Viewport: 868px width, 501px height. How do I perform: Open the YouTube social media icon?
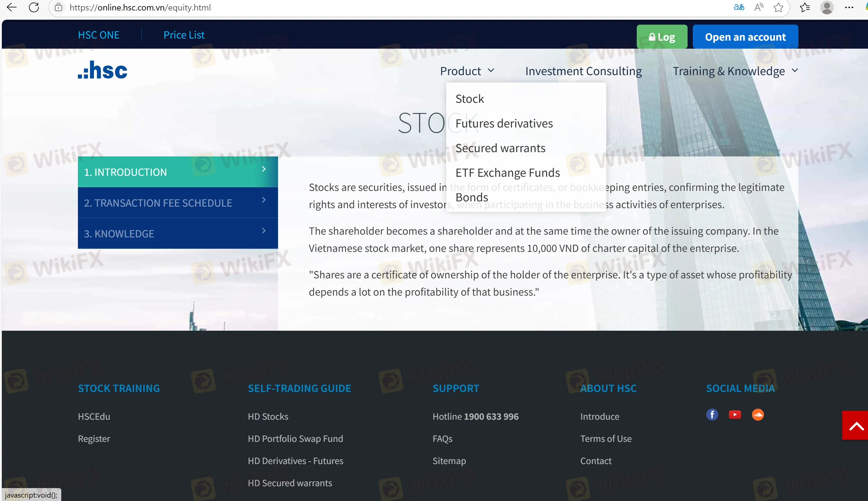point(734,415)
